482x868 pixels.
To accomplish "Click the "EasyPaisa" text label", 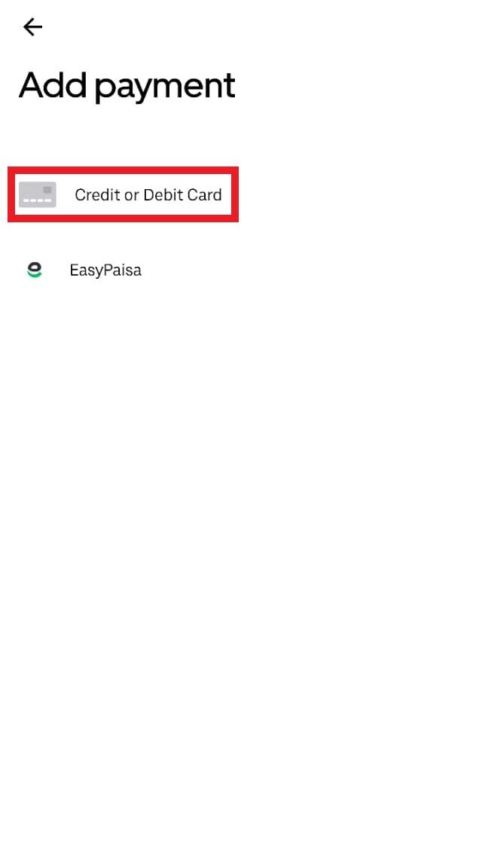I will [x=105, y=270].
